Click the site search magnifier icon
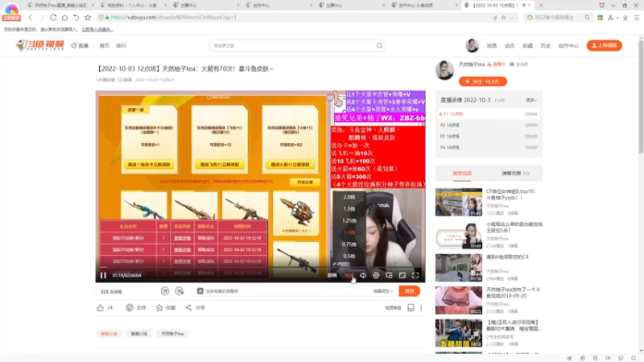The height and width of the screenshot is (362, 644). tap(379, 46)
